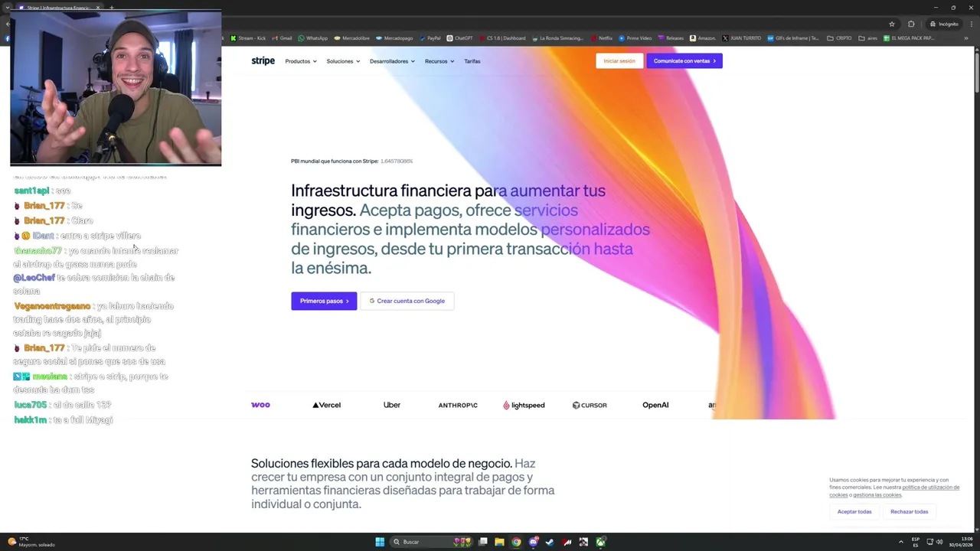
Task: Open the ChatGPT bookmark
Action: (x=460, y=37)
